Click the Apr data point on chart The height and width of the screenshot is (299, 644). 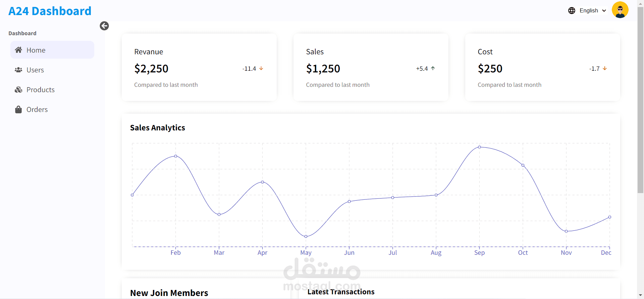[x=263, y=182]
